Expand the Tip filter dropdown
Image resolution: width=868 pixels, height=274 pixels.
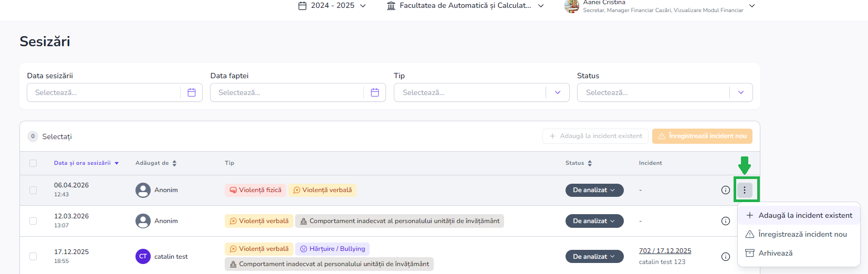(x=558, y=92)
